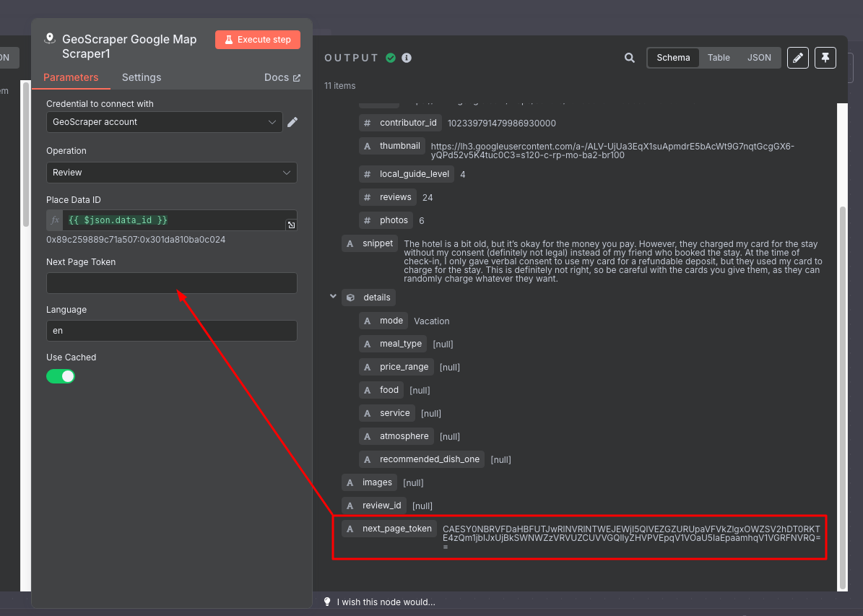Click the photos field pill

[386, 220]
